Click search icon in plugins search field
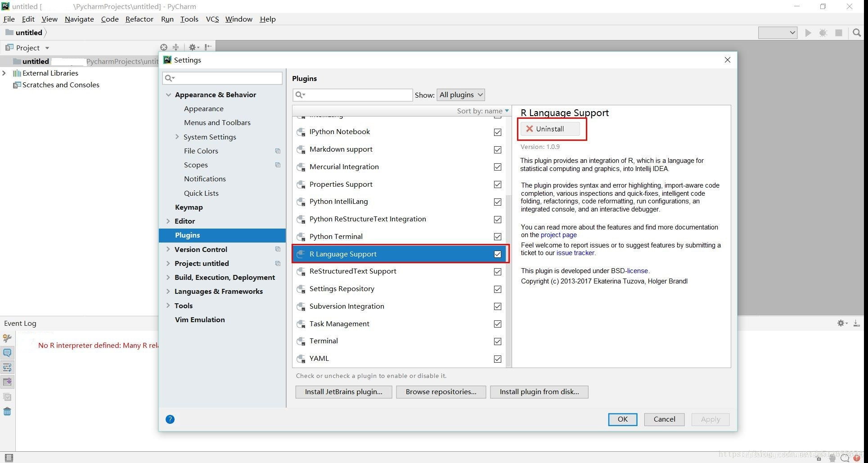Image resolution: width=868 pixels, height=463 pixels. (300, 95)
